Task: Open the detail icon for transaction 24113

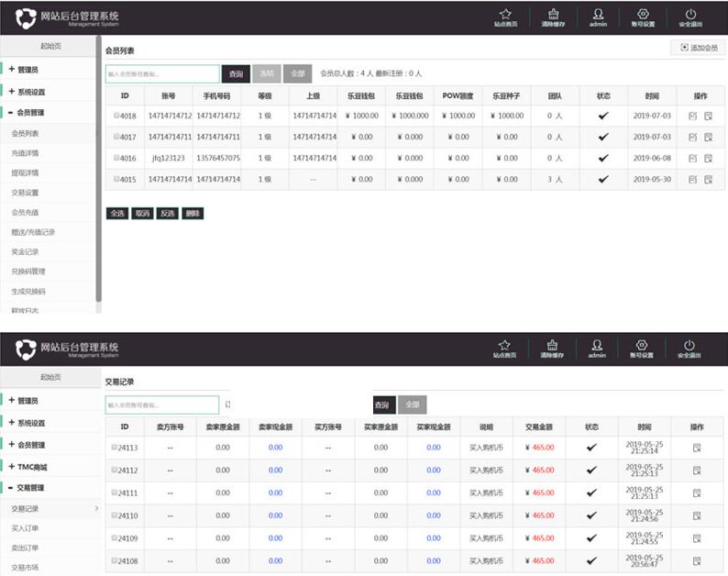Action: pyautogui.click(x=698, y=448)
